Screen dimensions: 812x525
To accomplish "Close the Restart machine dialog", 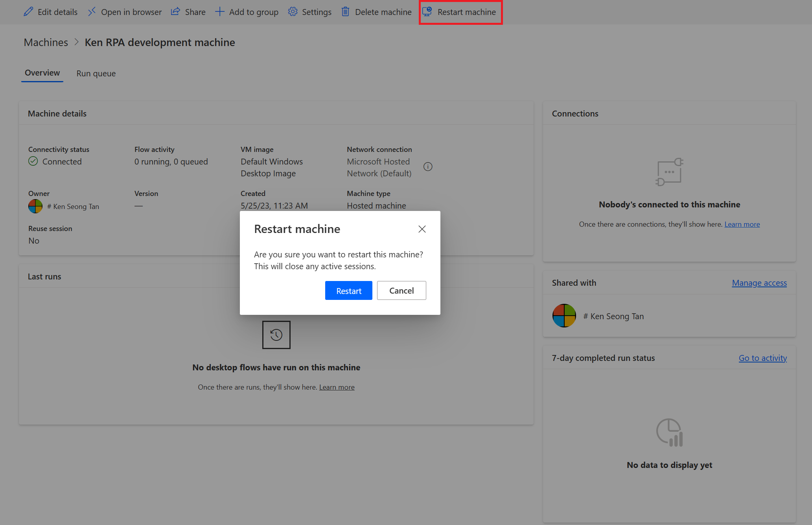I will [422, 229].
